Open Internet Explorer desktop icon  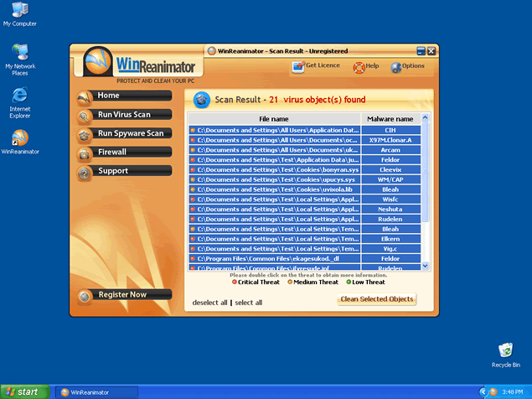[19, 97]
